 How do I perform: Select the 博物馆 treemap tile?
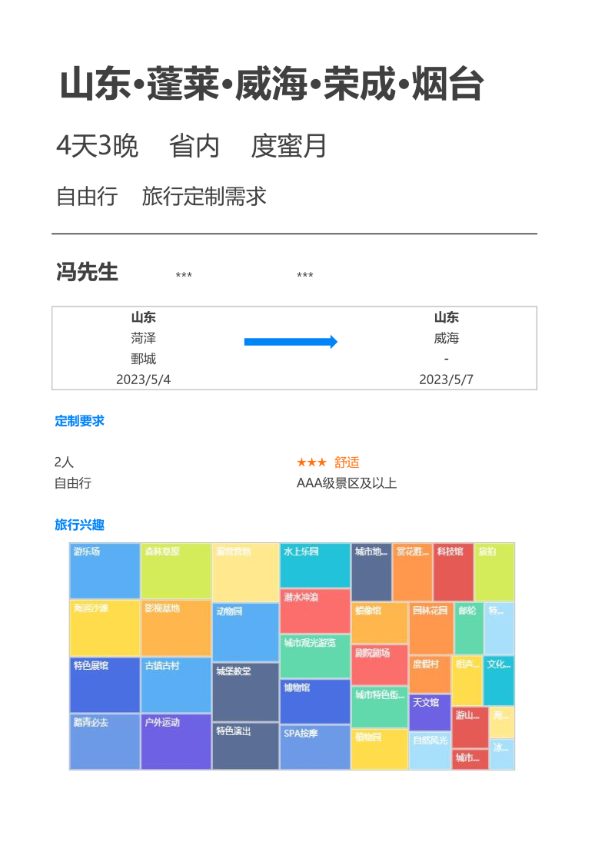click(315, 702)
